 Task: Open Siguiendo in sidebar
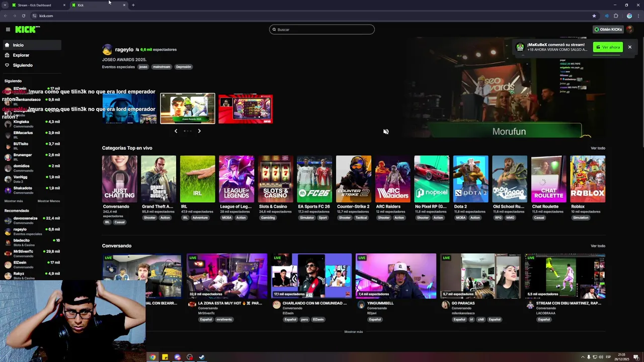(x=32, y=65)
